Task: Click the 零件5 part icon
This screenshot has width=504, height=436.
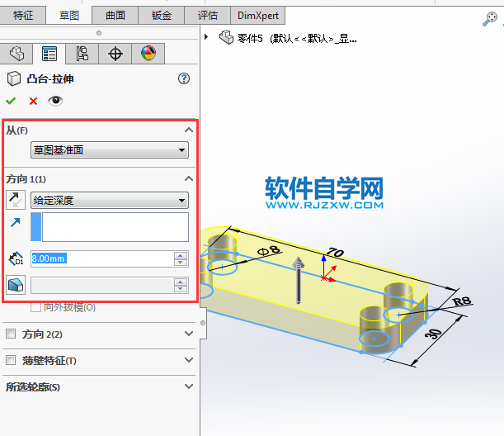Action: click(226, 37)
